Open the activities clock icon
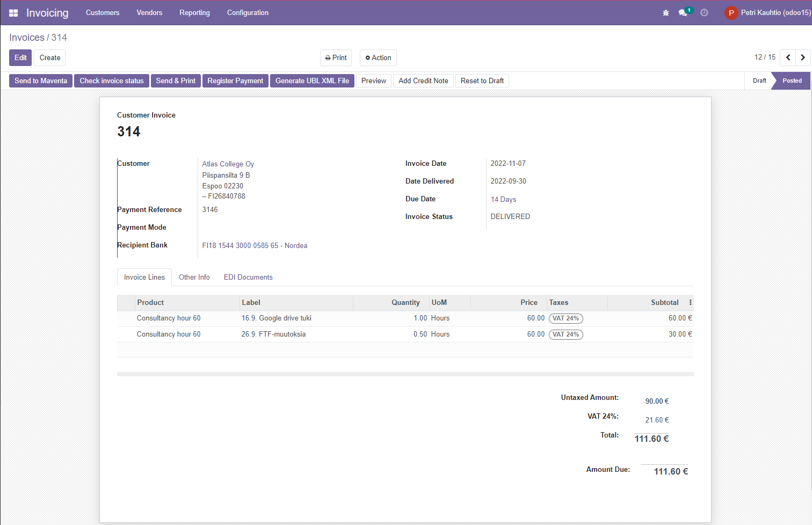Image resolution: width=812 pixels, height=525 pixels. tap(704, 13)
